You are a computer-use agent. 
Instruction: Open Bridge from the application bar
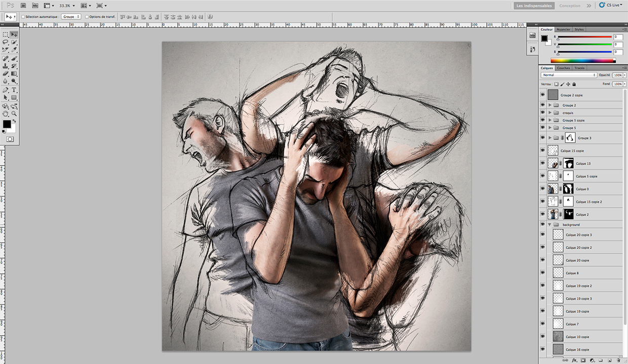click(23, 5)
